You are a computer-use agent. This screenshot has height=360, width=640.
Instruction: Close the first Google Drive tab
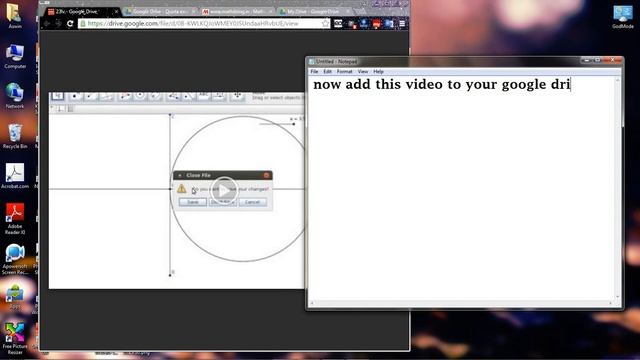116,12
